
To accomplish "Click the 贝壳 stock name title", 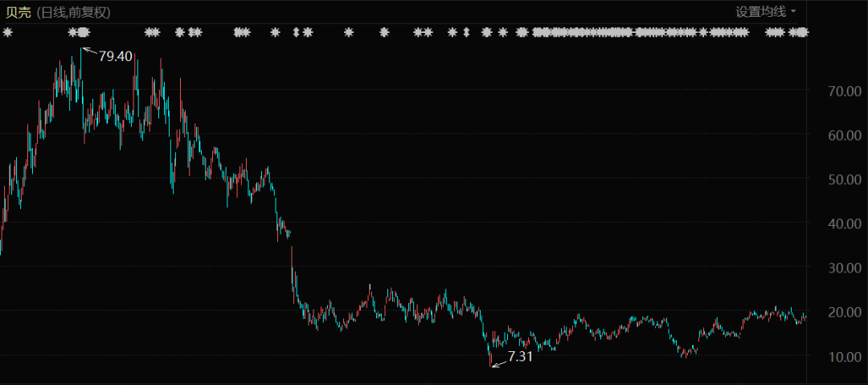I will [18, 12].
